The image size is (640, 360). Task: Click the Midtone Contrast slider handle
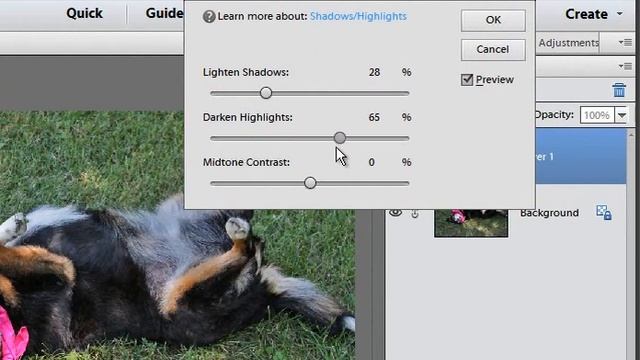[310, 183]
